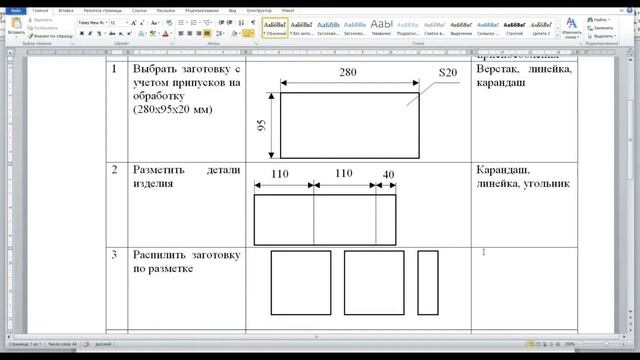The image size is (640, 360).
Task: Open the font name combo box Times New Roman
Action: [x=93, y=23]
